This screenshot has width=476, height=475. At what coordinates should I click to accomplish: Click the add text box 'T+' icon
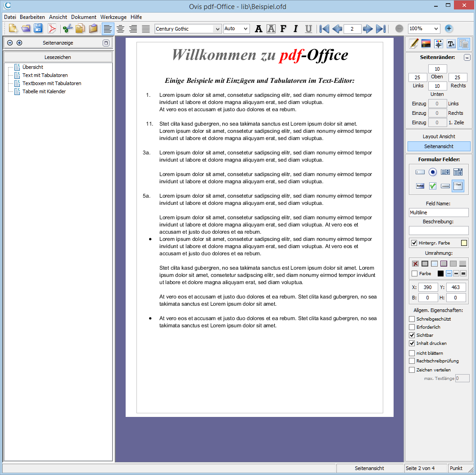[451, 44]
